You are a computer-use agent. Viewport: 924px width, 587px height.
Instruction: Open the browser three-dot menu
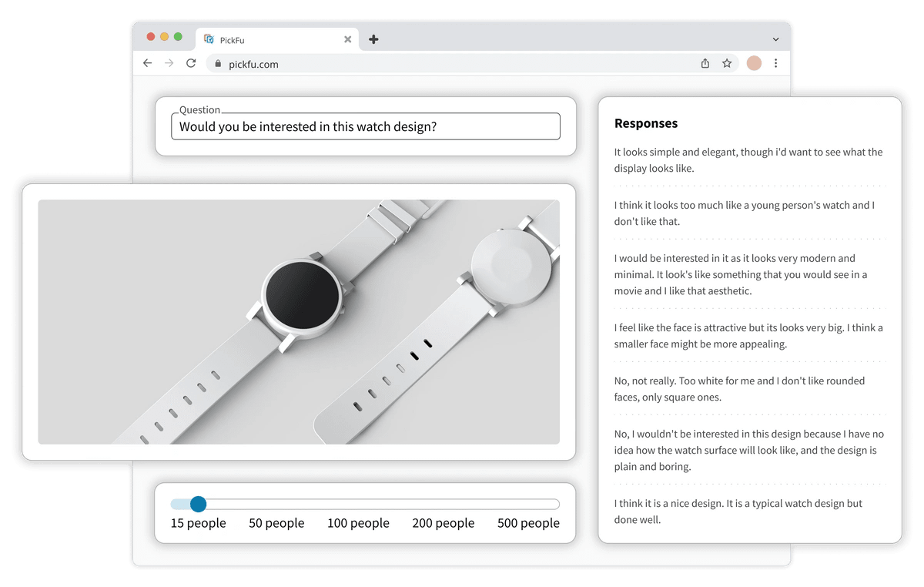pos(776,63)
